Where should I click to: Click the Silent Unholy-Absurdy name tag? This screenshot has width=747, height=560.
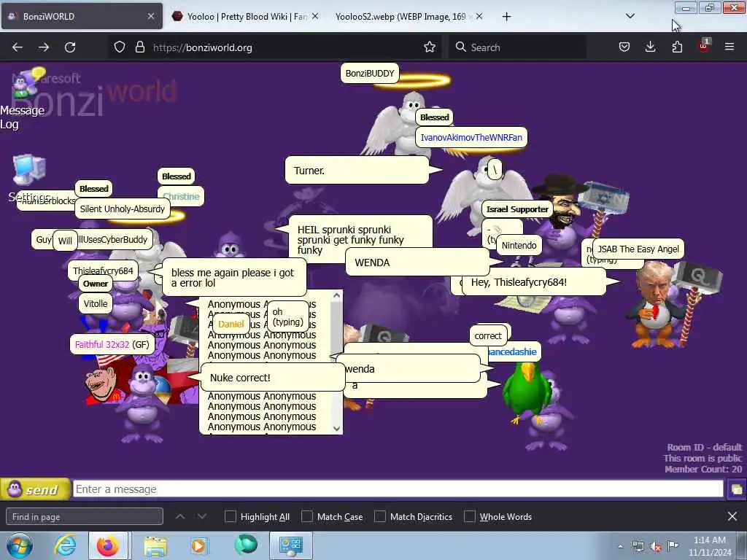click(x=122, y=209)
